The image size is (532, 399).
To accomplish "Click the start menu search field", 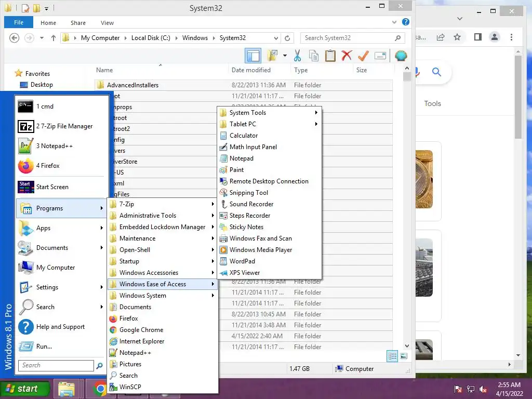I will click(56, 365).
